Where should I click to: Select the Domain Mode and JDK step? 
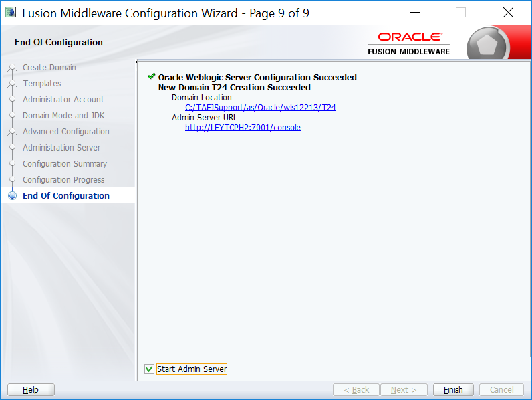tap(63, 116)
